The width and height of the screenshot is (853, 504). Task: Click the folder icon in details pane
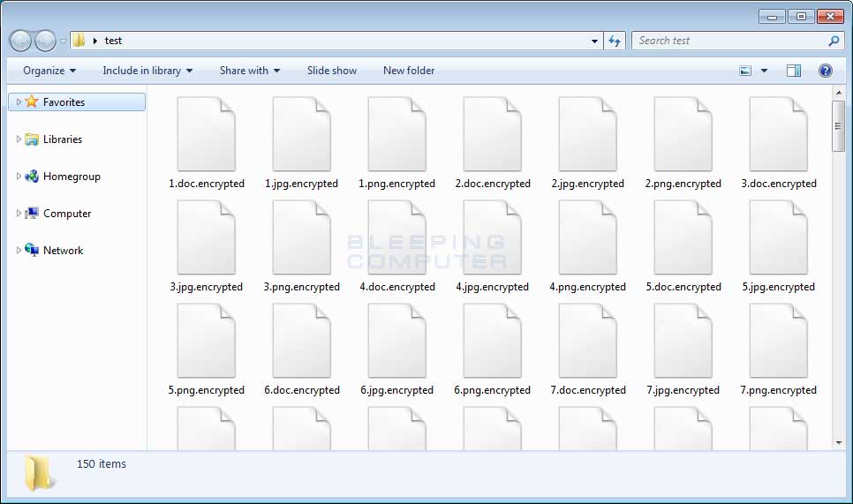click(x=39, y=473)
